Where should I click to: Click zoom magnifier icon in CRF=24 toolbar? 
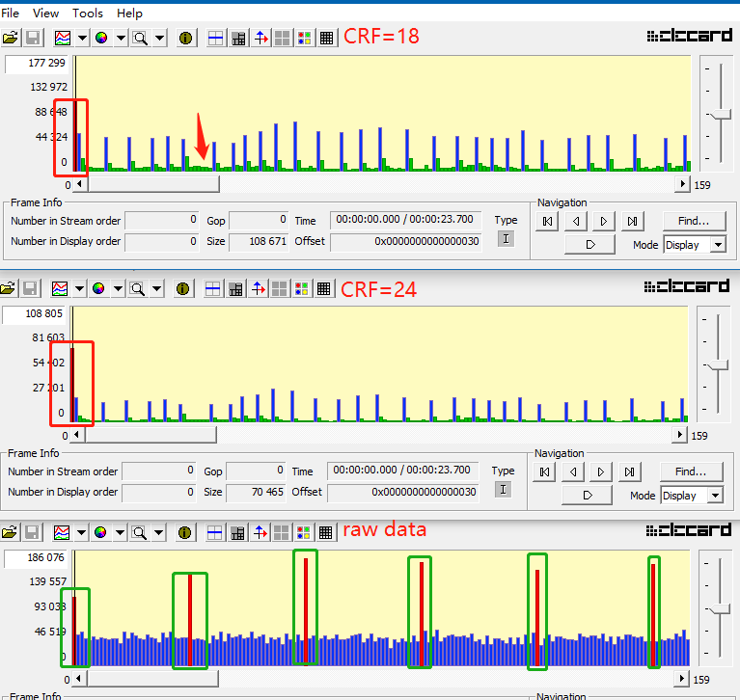point(137,288)
